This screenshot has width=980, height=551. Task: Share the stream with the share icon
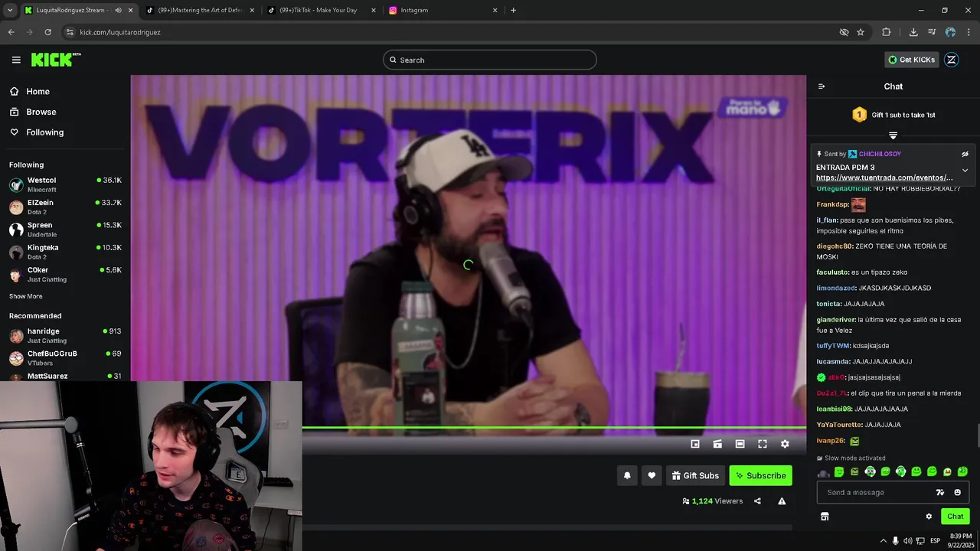[757, 501]
